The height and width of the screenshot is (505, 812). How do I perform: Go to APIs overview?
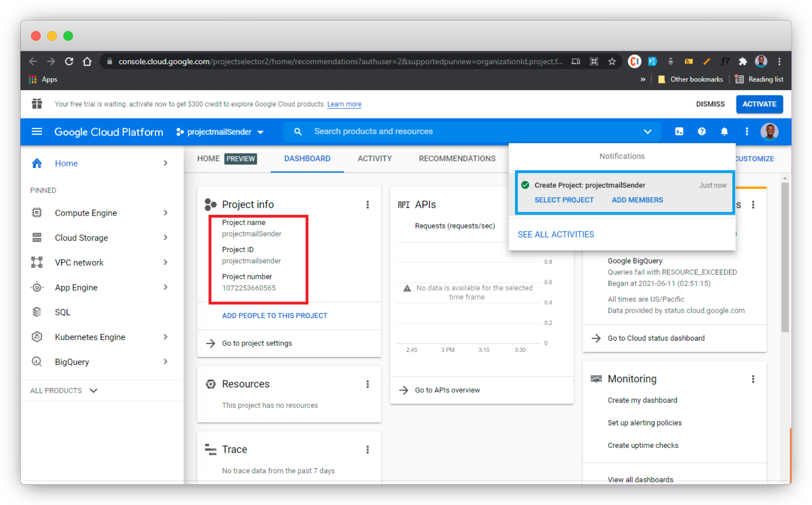tap(447, 390)
